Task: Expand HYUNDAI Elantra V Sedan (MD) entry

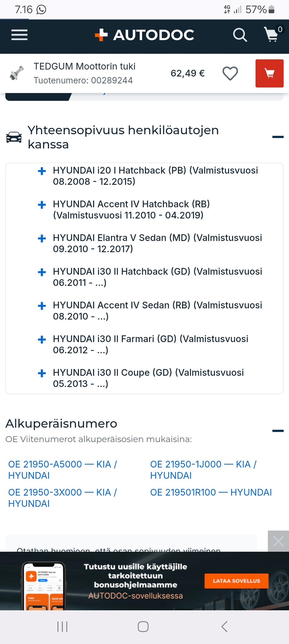Action: click(x=42, y=238)
